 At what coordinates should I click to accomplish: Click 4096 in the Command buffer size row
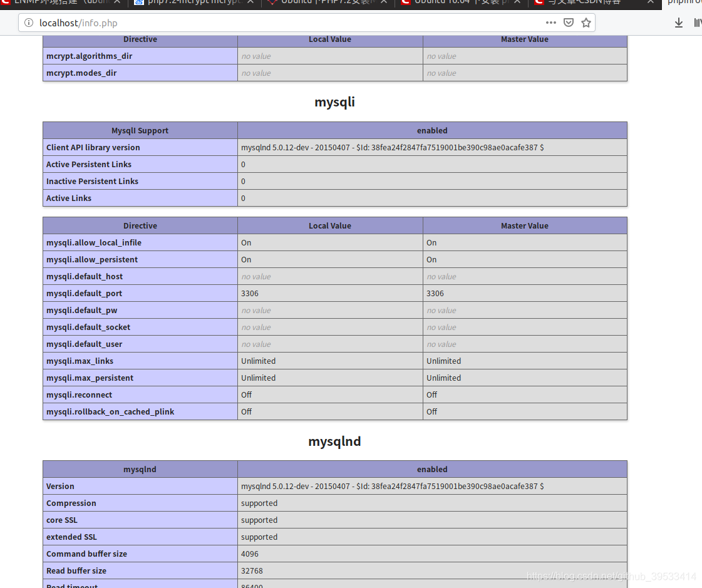click(250, 554)
